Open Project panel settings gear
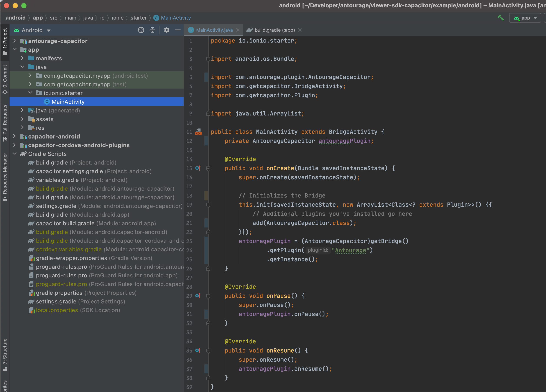The width and height of the screenshot is (546, 392). tap(167, 30)
